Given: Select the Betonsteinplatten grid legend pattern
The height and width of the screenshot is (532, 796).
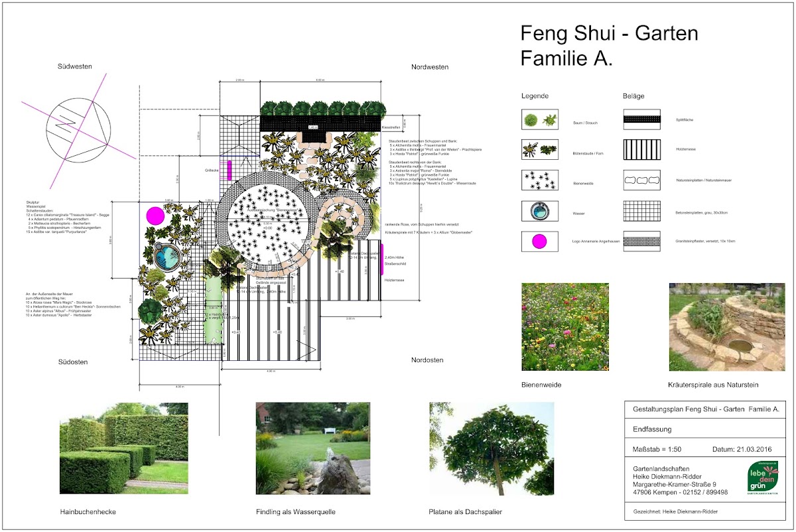Looking at the screenshot, I should (641, 211).
